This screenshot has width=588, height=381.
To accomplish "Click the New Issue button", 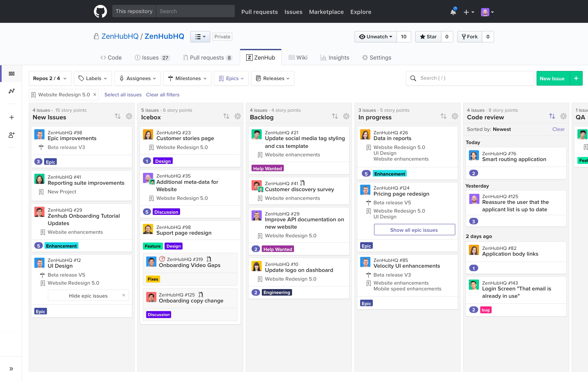I will click(552, 78).
